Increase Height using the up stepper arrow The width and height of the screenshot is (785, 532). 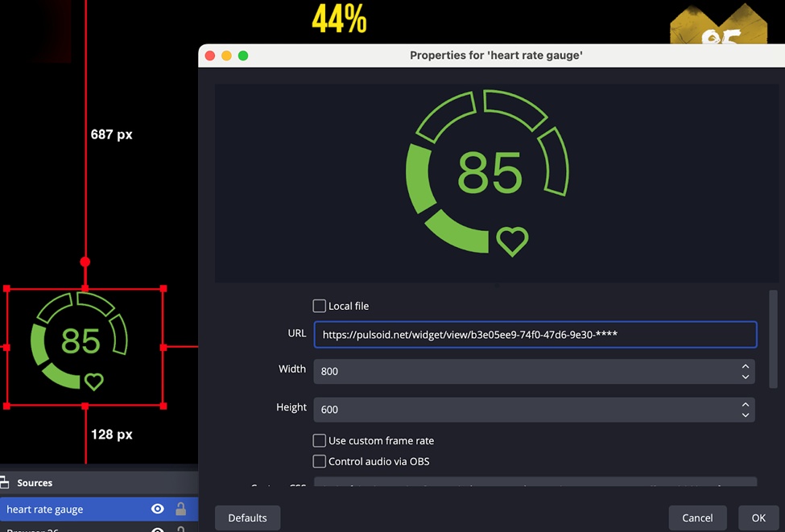click(746, 405)
